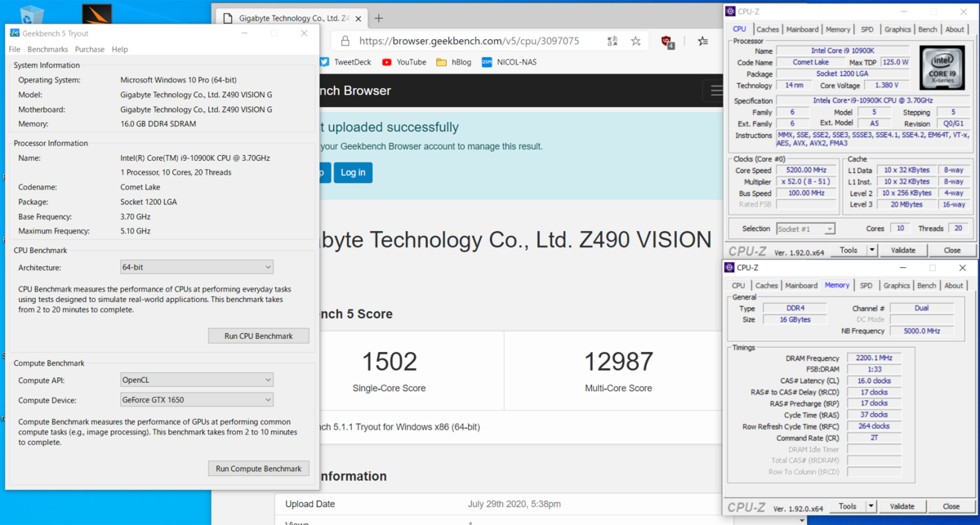Image resolution: width=980 pixels, height=525 pixels.
Task: Click the Intel Core i9 logo in CPU-Z
Action: [940, 68]
